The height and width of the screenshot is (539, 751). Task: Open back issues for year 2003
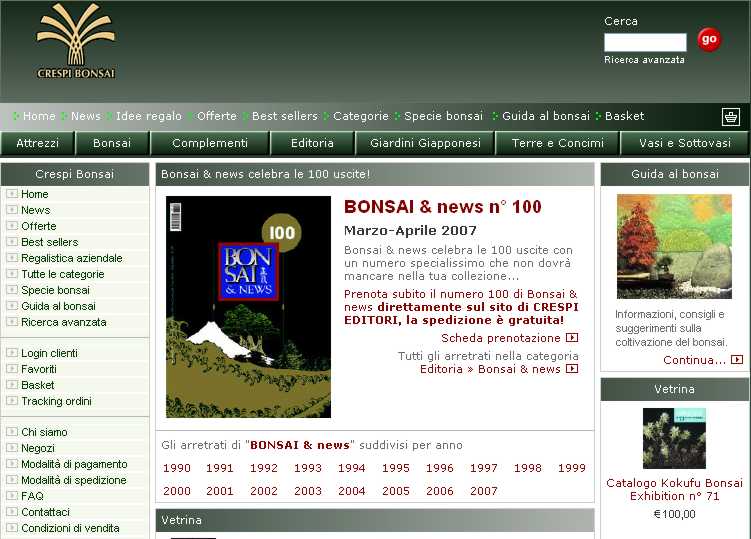[x=308, y=491]
